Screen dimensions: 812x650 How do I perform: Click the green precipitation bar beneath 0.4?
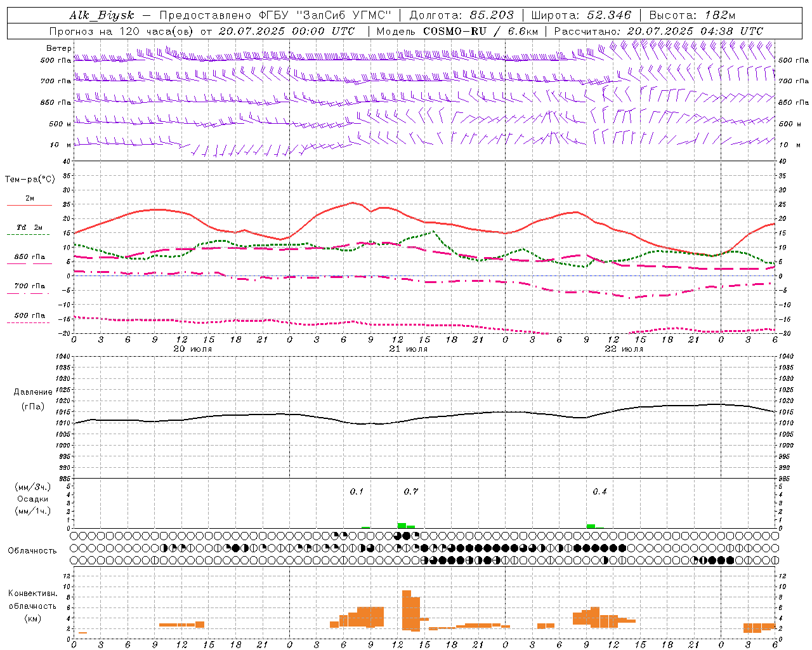[591, 526]
